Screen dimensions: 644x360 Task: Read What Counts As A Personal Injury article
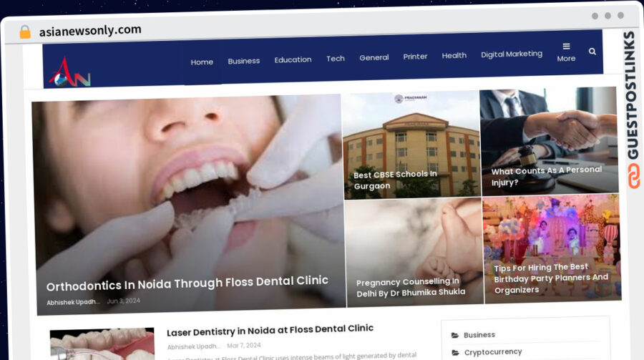[546, 176]
